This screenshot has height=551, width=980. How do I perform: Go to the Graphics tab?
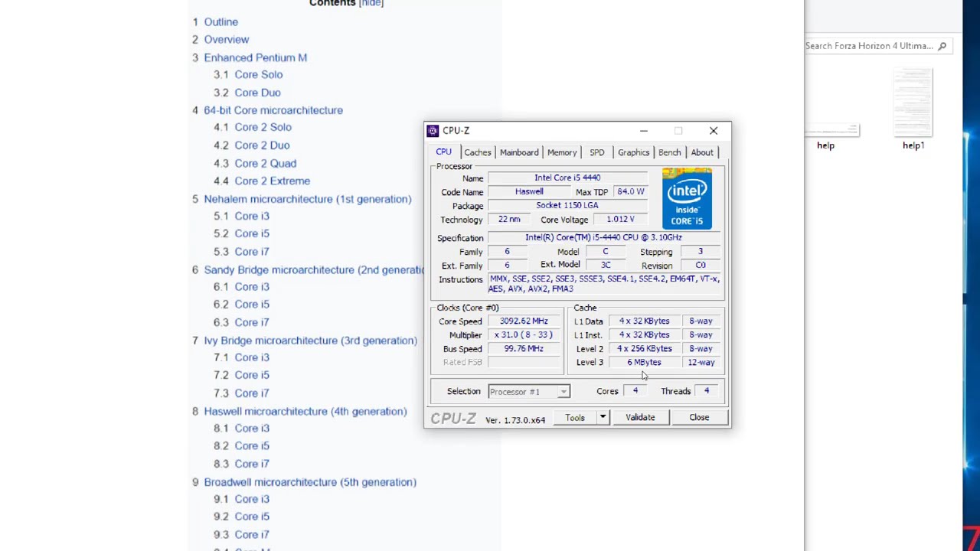[x=633, y=152]
